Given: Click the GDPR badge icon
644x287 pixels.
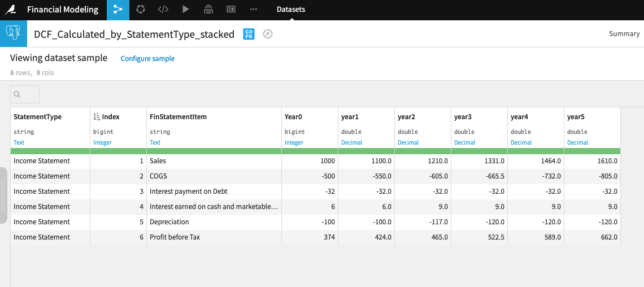Looking at the screenshot, I should (249, 34).
